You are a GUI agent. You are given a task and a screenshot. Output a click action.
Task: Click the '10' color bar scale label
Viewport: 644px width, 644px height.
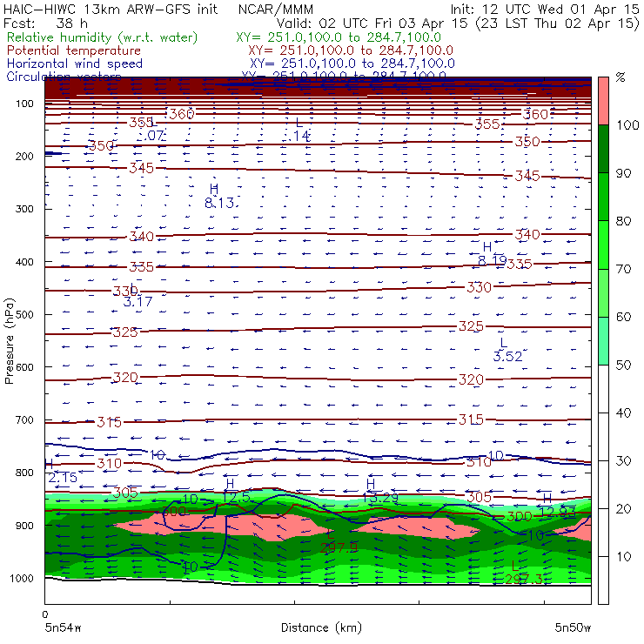pyautogui.click(x=623, y=557)
